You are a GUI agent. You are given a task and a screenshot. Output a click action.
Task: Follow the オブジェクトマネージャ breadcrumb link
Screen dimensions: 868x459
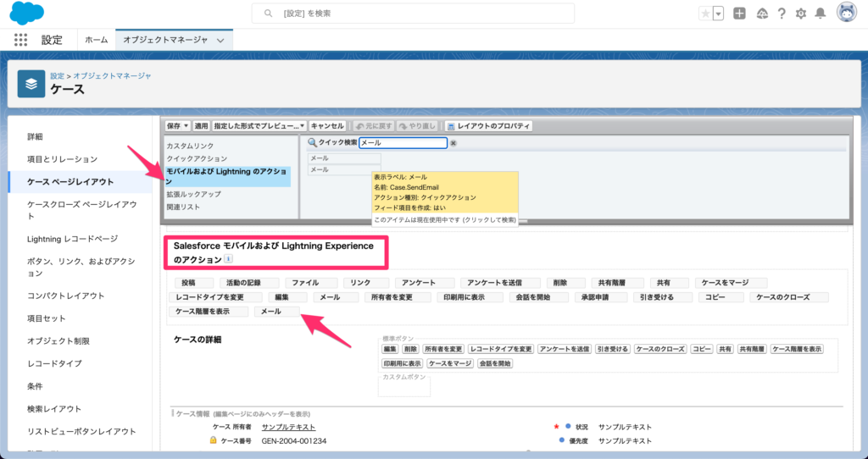click(x=113, y=75)
